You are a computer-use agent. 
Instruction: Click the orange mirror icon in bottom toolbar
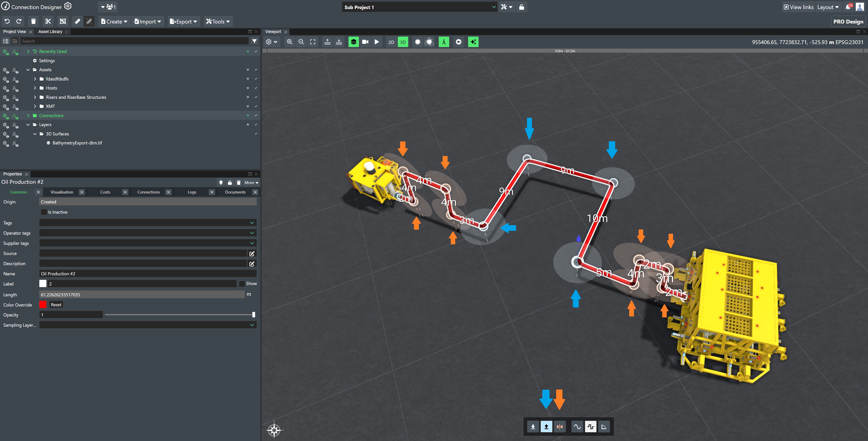[x=560, y=427]
